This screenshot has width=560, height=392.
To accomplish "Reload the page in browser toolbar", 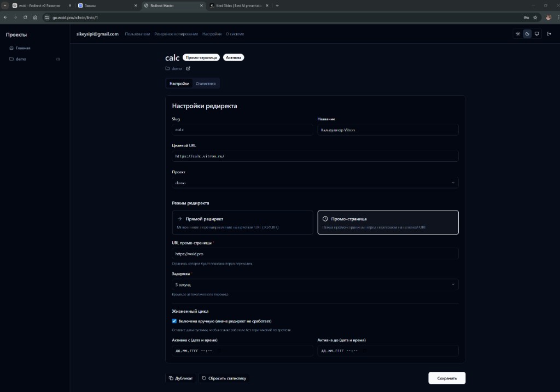I will [25, 17].
